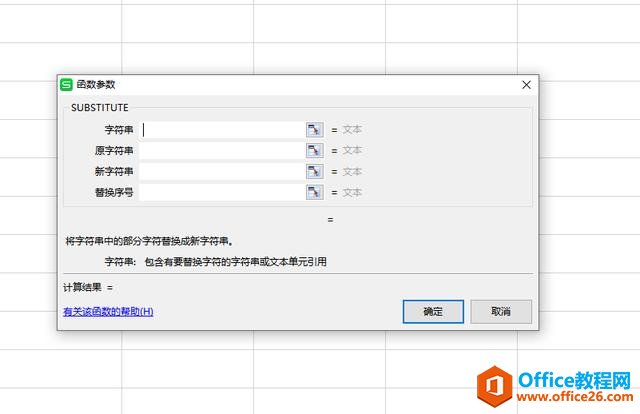Click the 函数参数 title text
640x414 pixels.
click(96, 85)
